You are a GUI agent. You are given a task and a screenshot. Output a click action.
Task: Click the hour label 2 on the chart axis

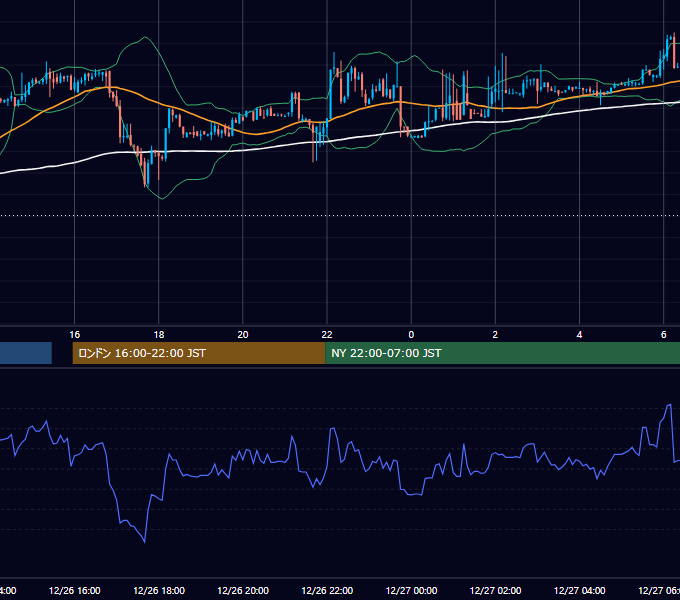(495, 335)
